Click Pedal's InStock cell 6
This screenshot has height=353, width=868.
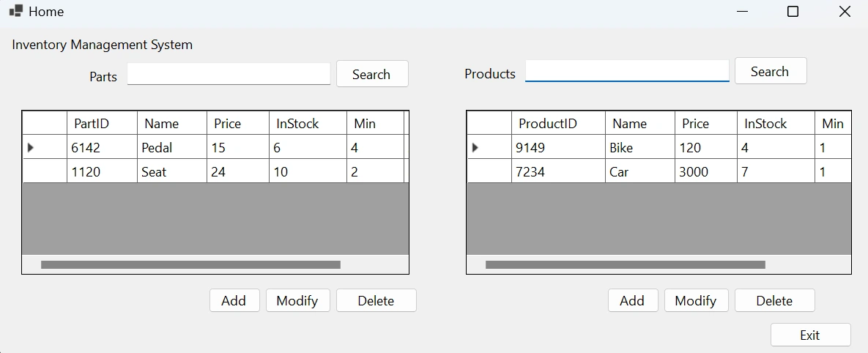pyautogui.click(x=308, y=147)
